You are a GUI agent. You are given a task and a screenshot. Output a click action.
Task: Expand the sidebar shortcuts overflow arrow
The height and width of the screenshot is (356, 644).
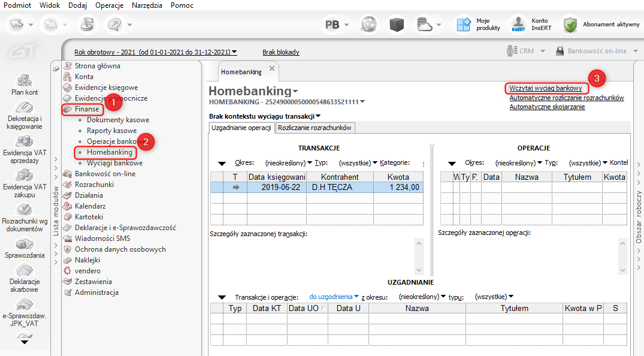tap(25, 342)
